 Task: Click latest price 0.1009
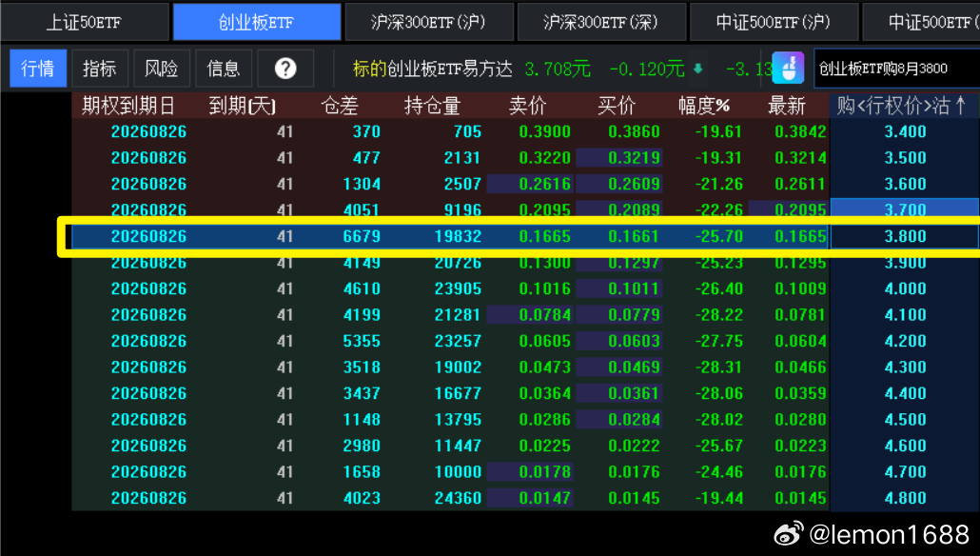click(800, 288)
